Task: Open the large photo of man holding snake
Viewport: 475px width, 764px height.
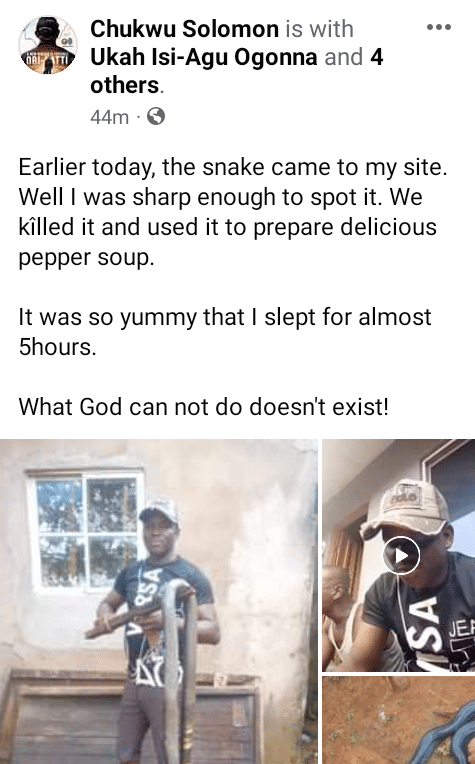Action: [x=159, y=601]
